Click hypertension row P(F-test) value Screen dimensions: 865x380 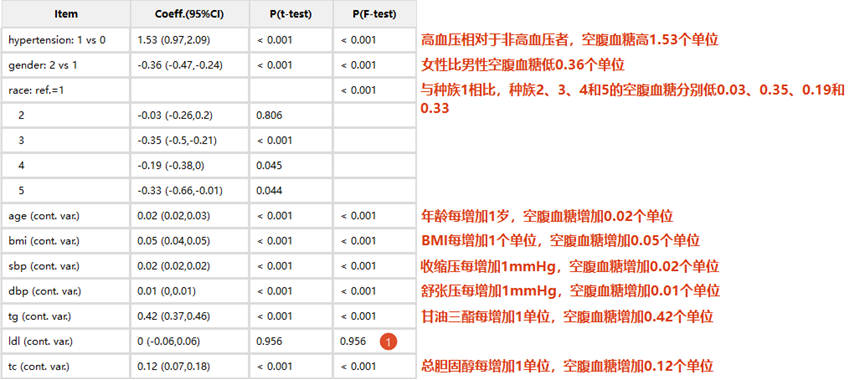pos(358,40)
